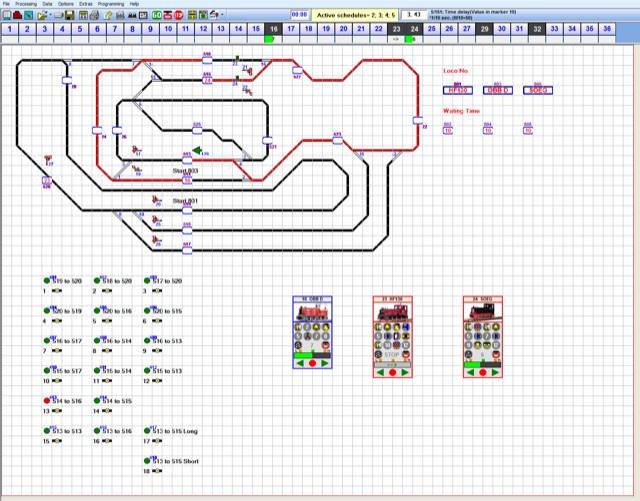640x501 pixels.
Task: Toggle route S13 to S15 Short indicator
Action: 149,461
